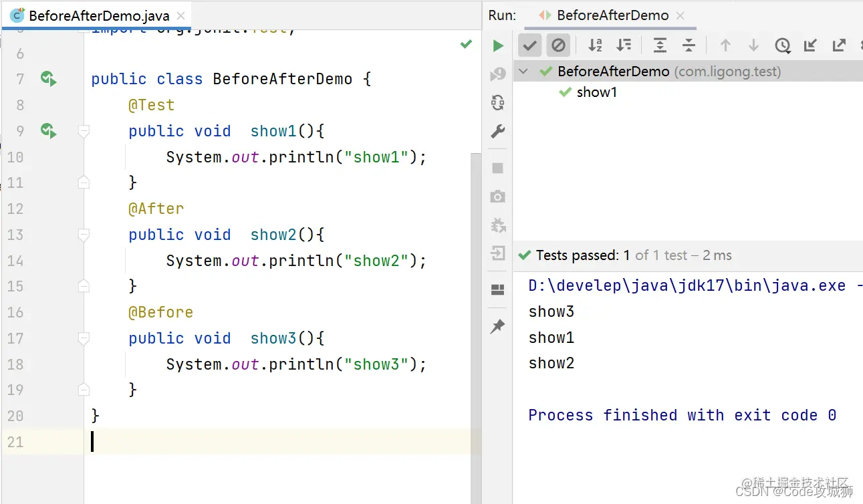This screenshot has height=504, width=863.
Task: Fold end marker at line 19
Action: coord(84,389)
